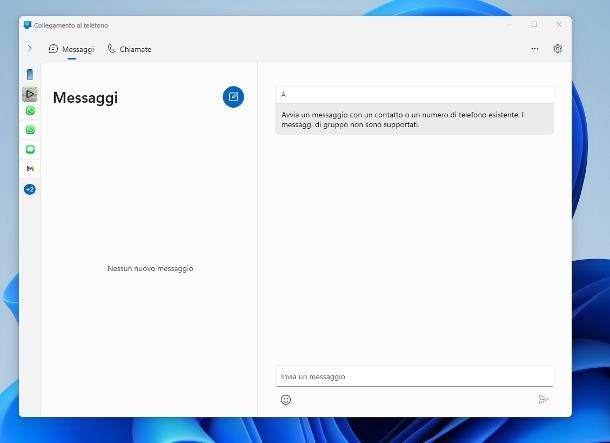Screen dimensions: 610x443
Task: Expand the sidebar with the chevron arrow
Action: (x=30, y=49)
